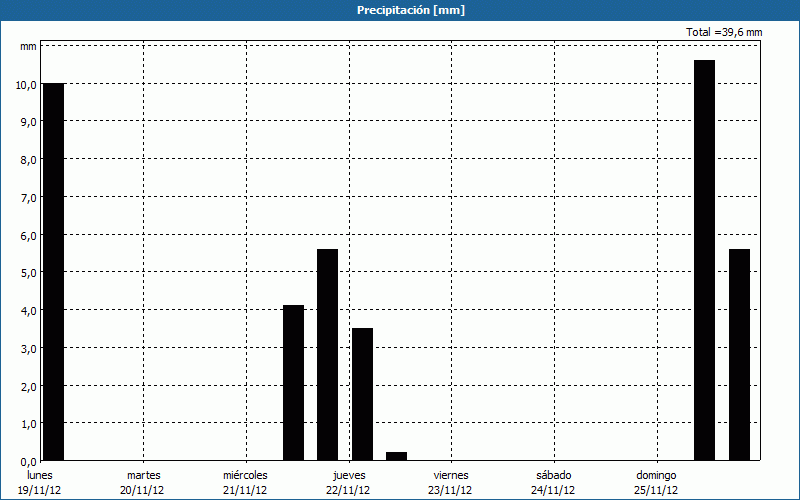The image size is (800, 500).
Task: Click the Precipitación [mm] chart title
Action: (411, 10)
